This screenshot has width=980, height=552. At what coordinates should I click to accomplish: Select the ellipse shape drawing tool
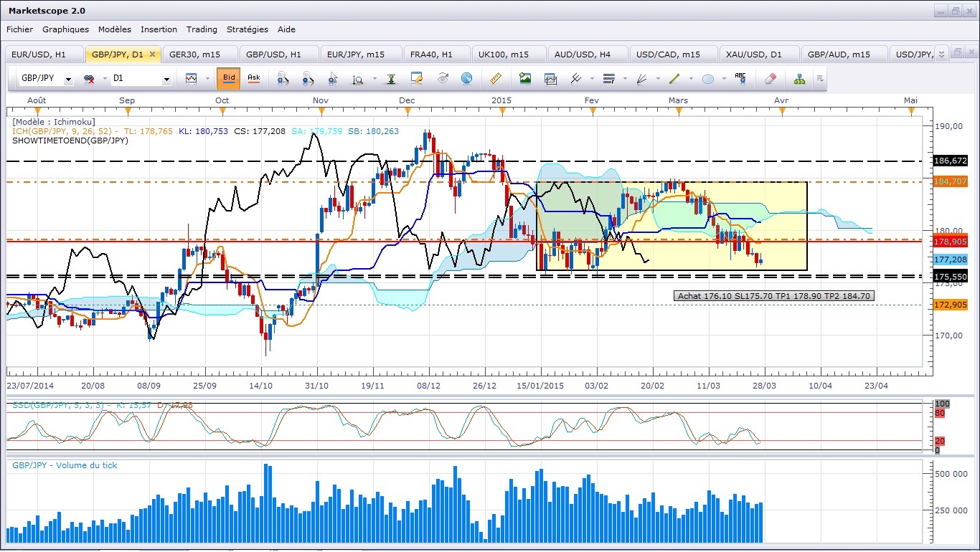[708, 79]
